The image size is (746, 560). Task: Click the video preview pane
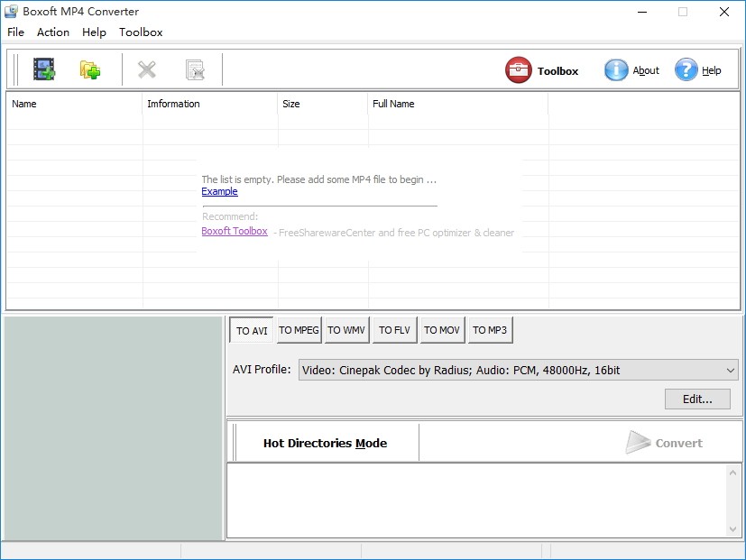114,428
